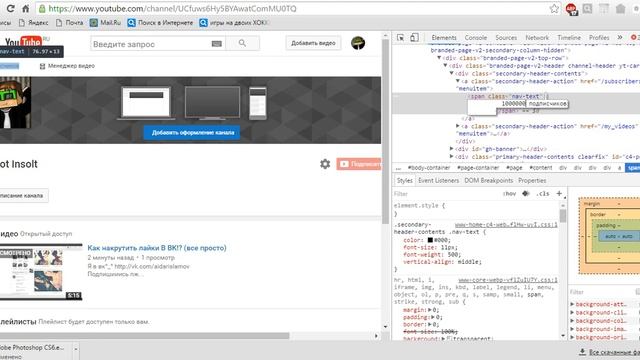Open the Менеджер видео link
The image size is (640, 360).
click(x=68, y=66)
